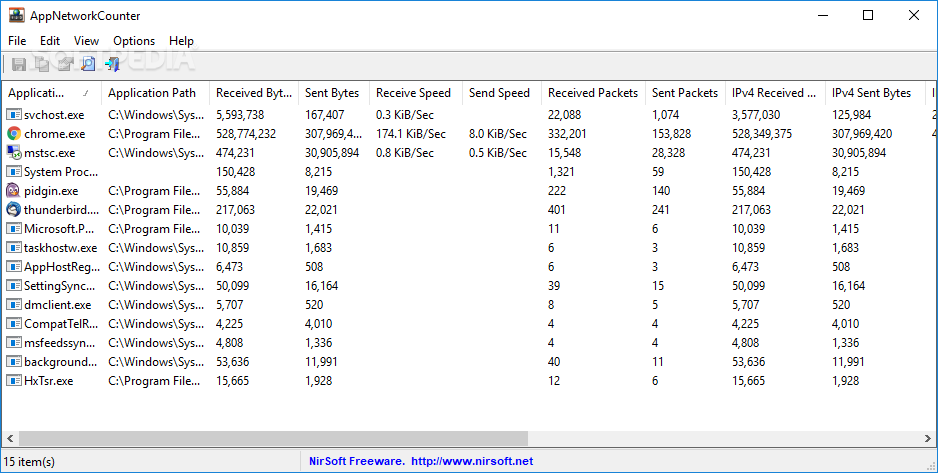Sort by the Received Packets column header

click(x=593, y=93)
